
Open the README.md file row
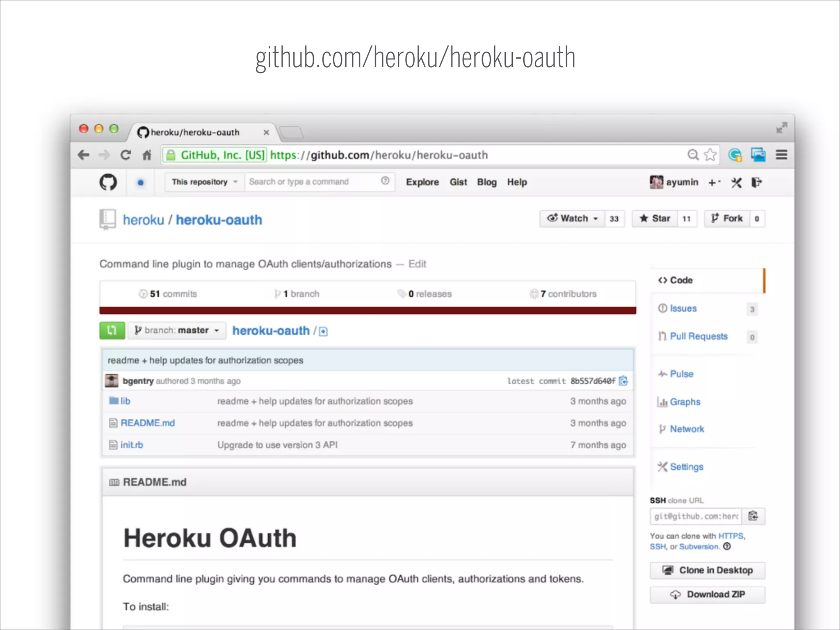367,423
